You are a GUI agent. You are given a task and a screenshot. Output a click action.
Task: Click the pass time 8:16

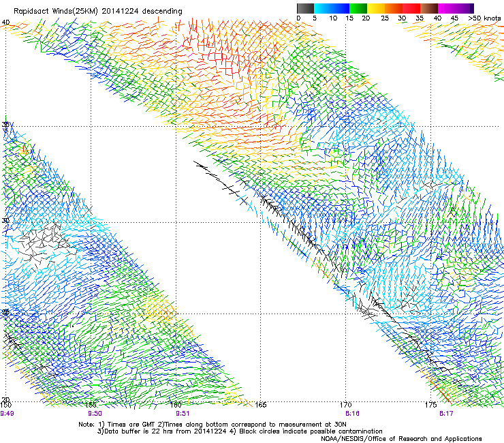[x=352, y=414]
